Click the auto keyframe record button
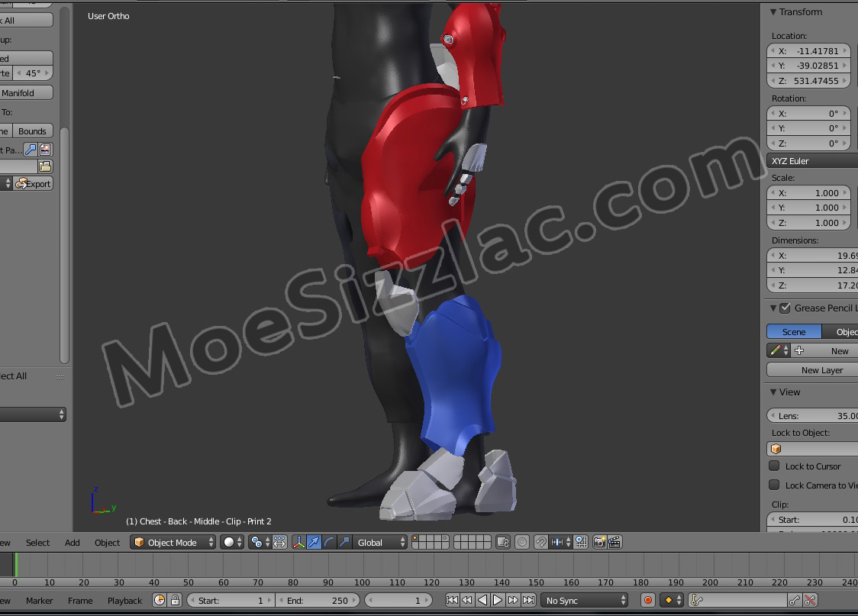 pyautogui.click(x=648, y=600)
